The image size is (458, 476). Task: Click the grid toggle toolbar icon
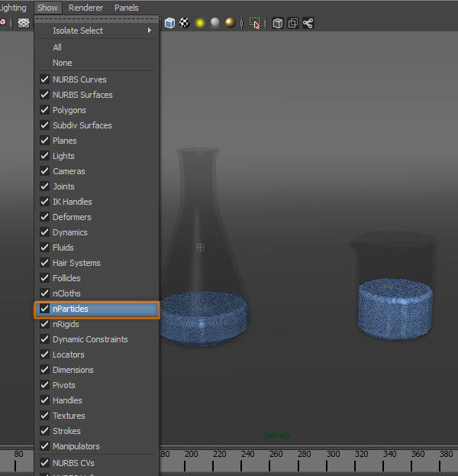click(24, 23)
